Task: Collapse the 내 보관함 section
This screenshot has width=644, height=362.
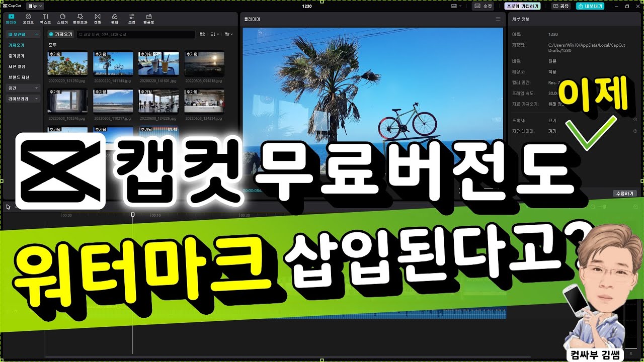Action: [x=36, y=34]
